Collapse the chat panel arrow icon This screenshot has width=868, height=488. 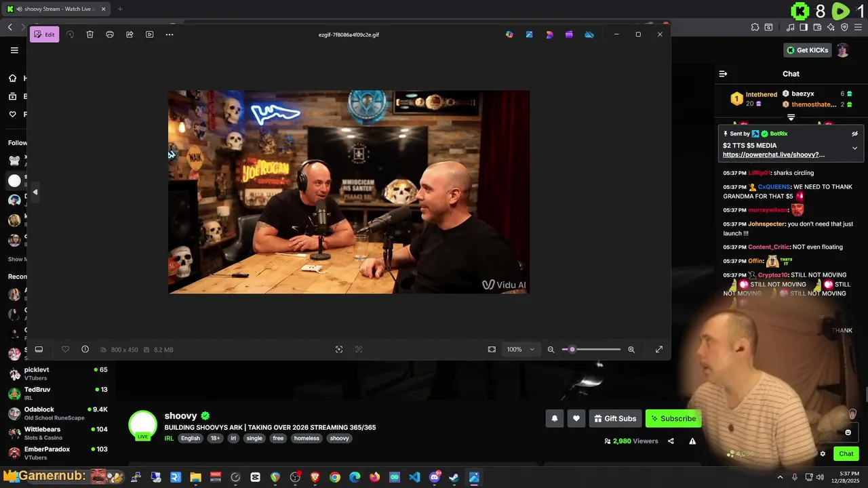[723, 74]
